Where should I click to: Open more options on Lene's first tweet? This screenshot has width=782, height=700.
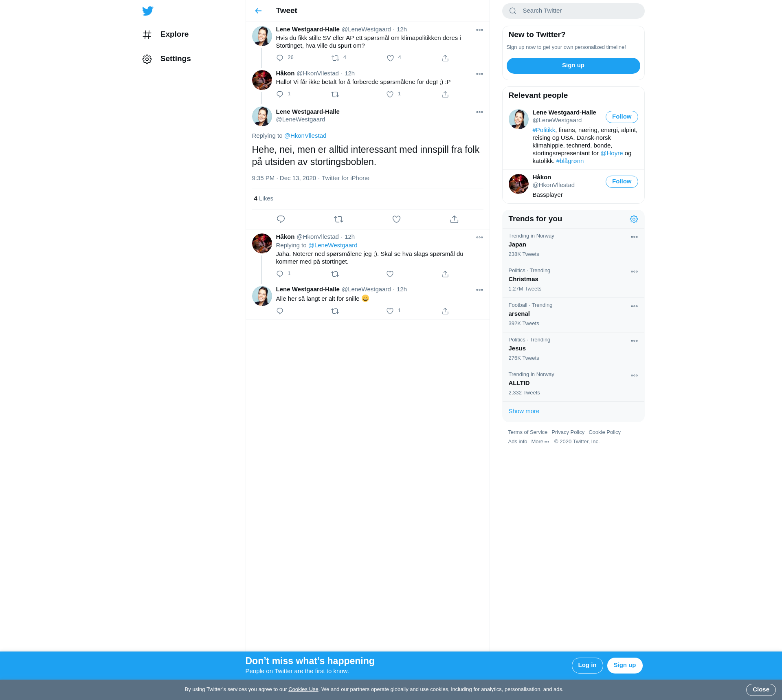pyautogui.click(x=479, y=30)
